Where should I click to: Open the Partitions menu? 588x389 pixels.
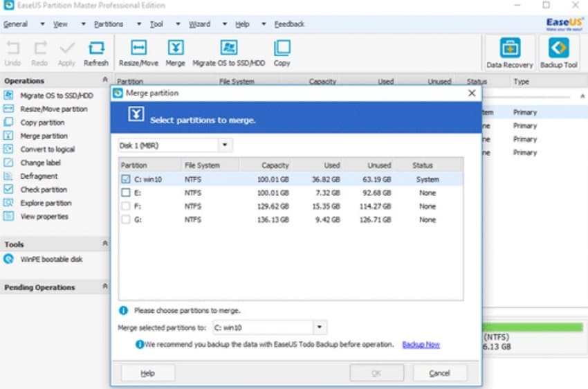[109, 24]
